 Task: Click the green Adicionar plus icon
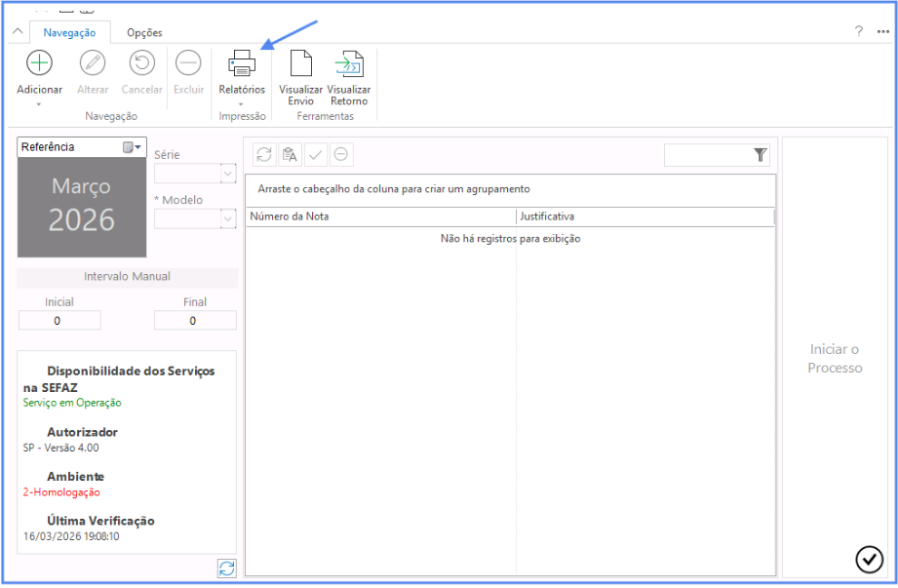(39, 63)
